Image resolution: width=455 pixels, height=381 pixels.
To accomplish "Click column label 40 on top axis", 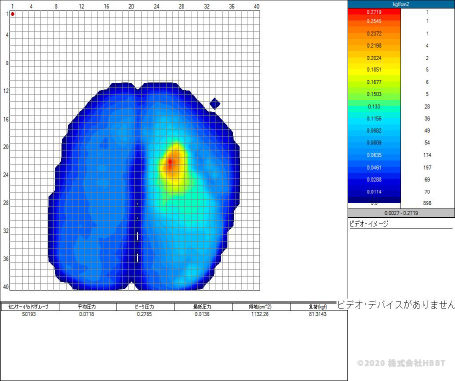I will [256, 6].
